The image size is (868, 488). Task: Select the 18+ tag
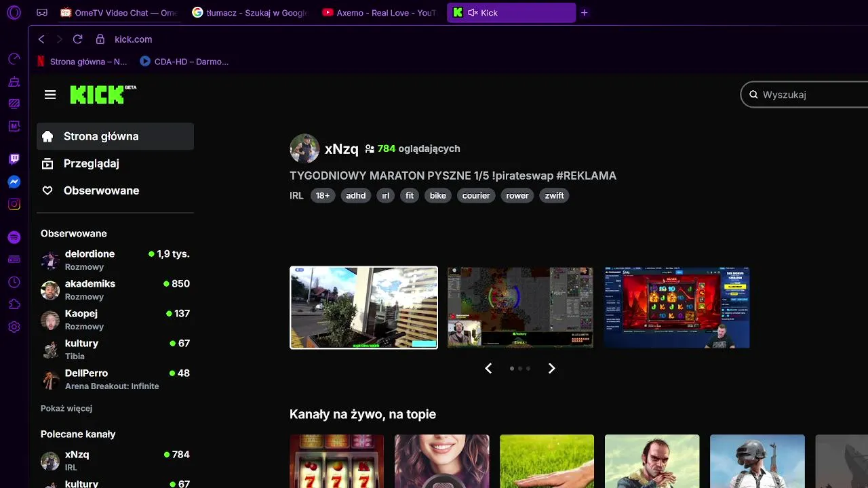coord(323,195)
